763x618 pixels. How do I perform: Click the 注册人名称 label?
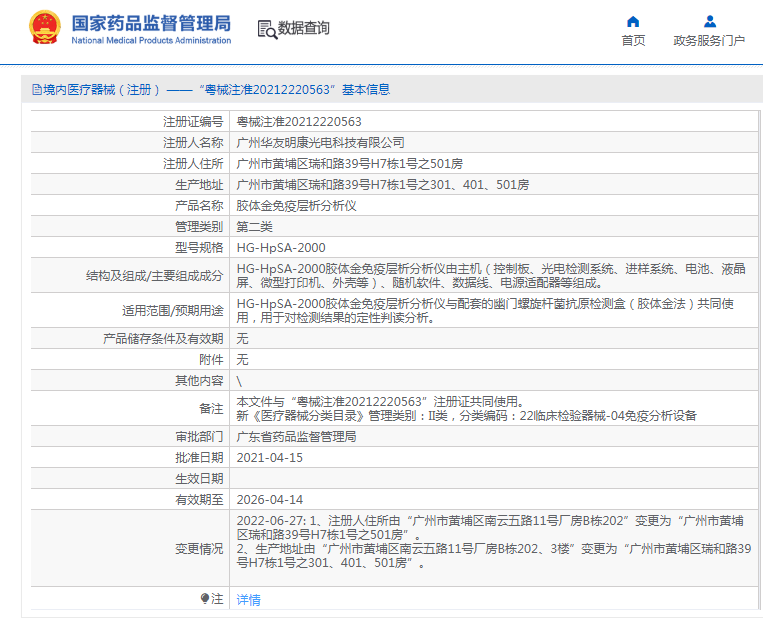click(x=193, y=143)
